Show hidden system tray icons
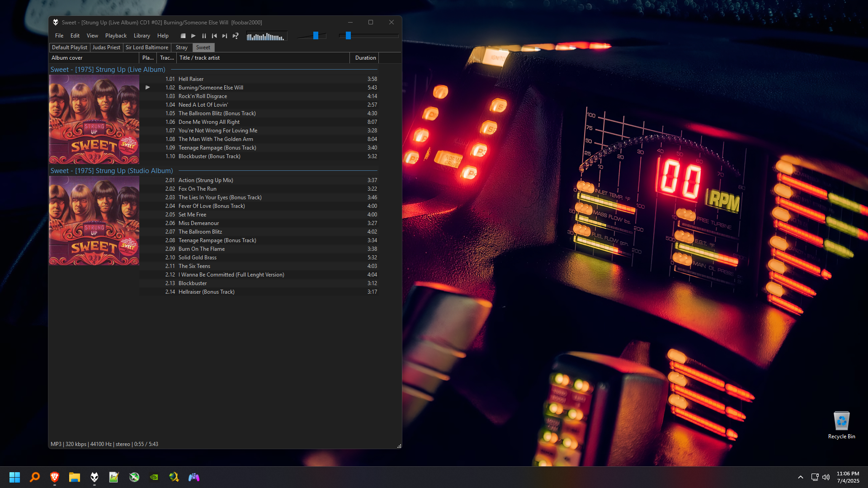The width and height of the screenshot is (868, 488). tap(801, 477)
